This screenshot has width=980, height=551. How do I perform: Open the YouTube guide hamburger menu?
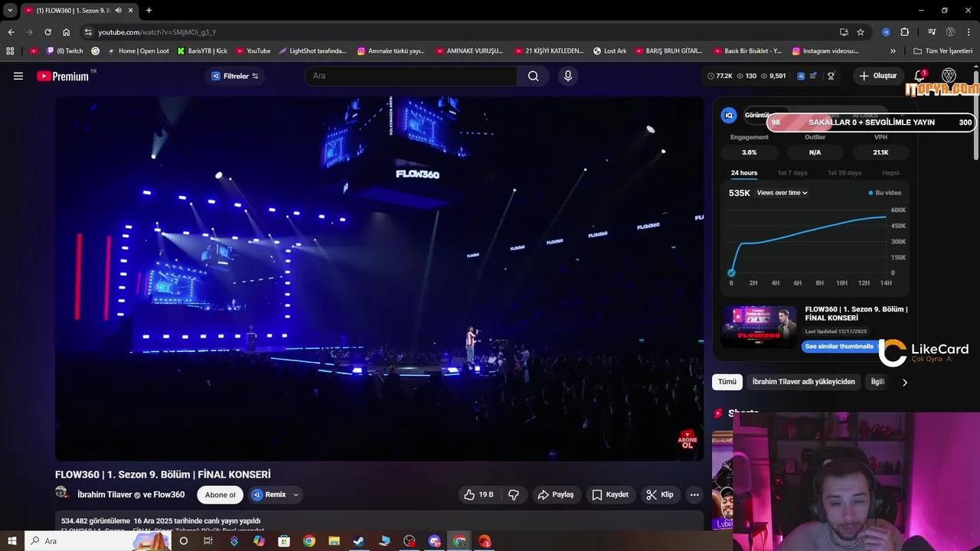click(x=18, y=76)
